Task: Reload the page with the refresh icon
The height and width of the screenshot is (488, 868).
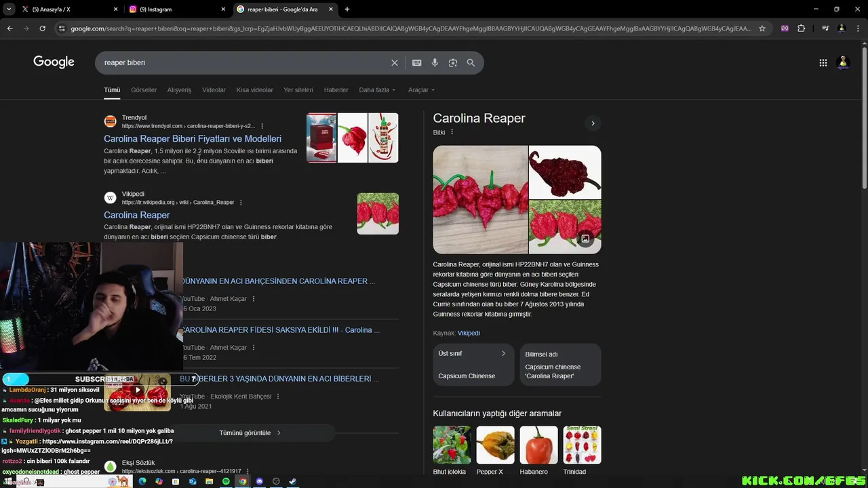Action: [42, 28]
